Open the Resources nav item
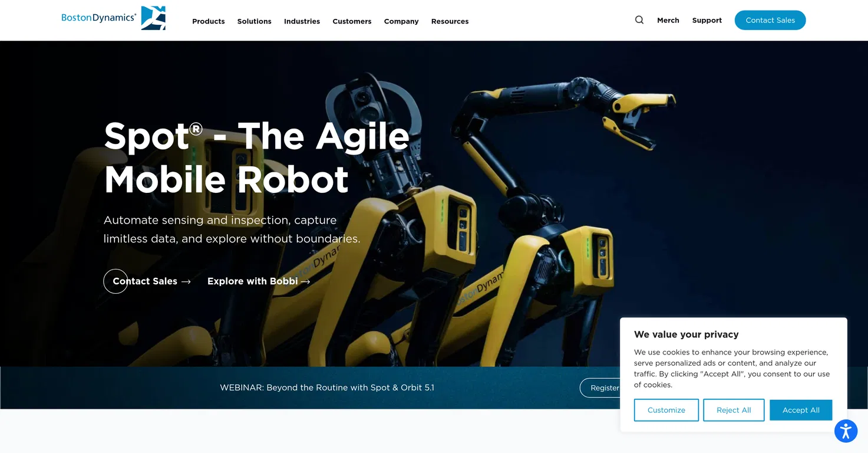 450,21
